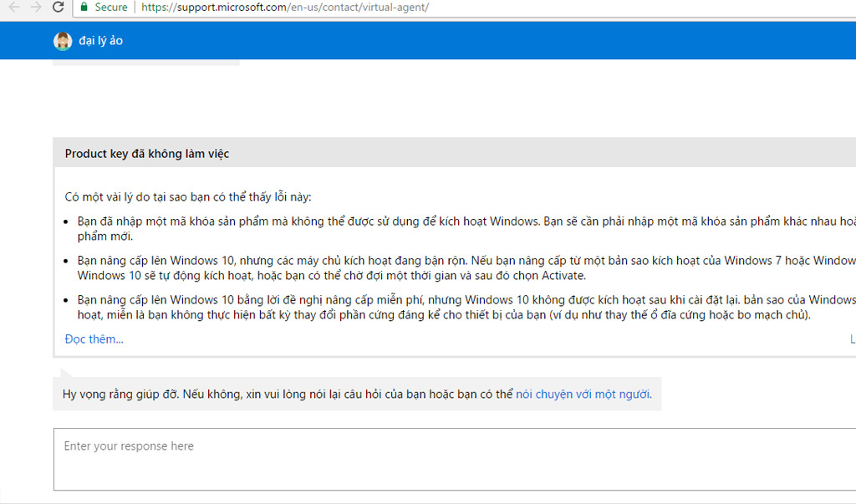Click the cut-off orange link at card's right edge
Screen dimensions: 856x504
coord(852,339)
